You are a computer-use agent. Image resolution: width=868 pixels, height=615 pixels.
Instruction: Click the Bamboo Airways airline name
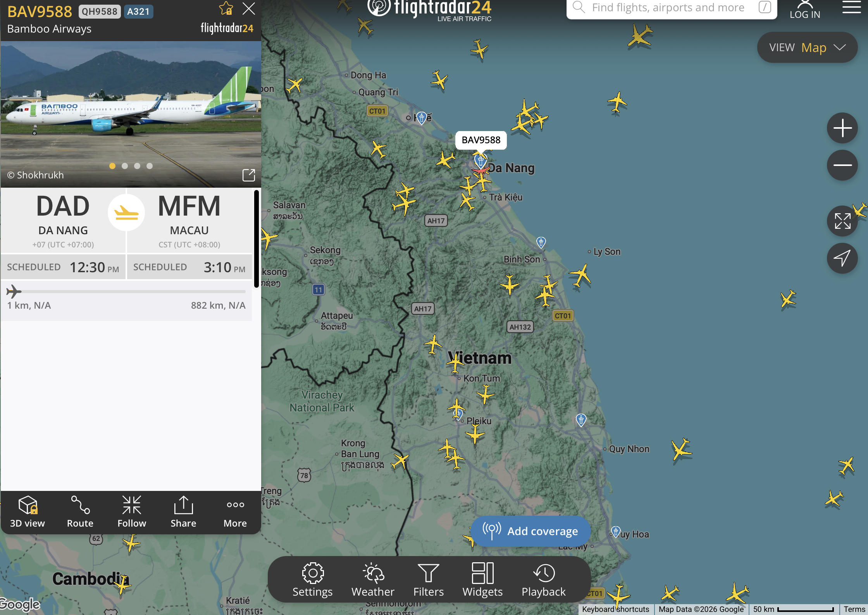(49, 29)
